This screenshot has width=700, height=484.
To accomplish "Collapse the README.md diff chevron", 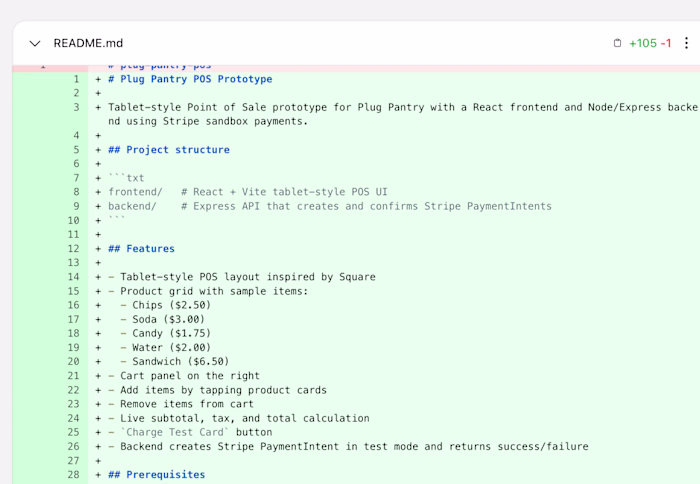I will click(35, 43).
